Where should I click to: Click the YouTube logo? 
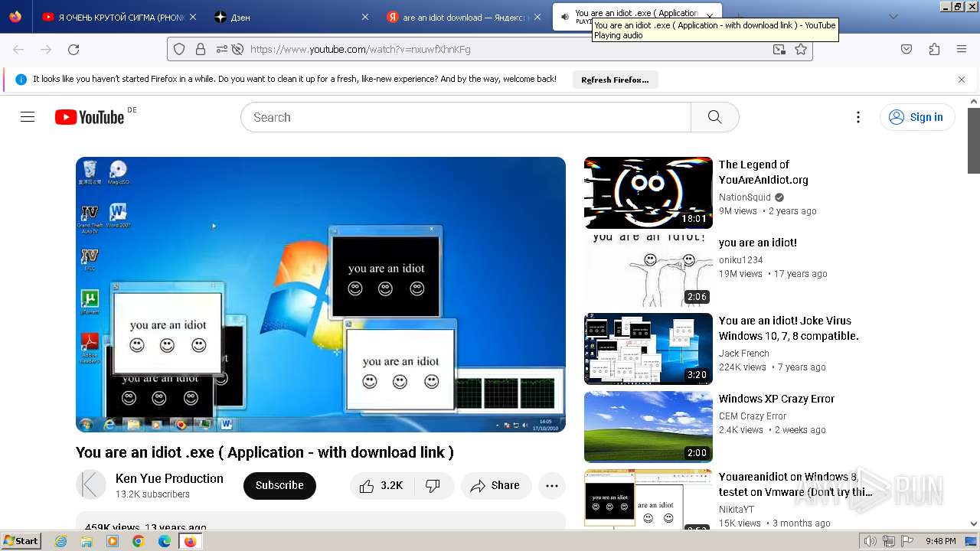(90, 117)
